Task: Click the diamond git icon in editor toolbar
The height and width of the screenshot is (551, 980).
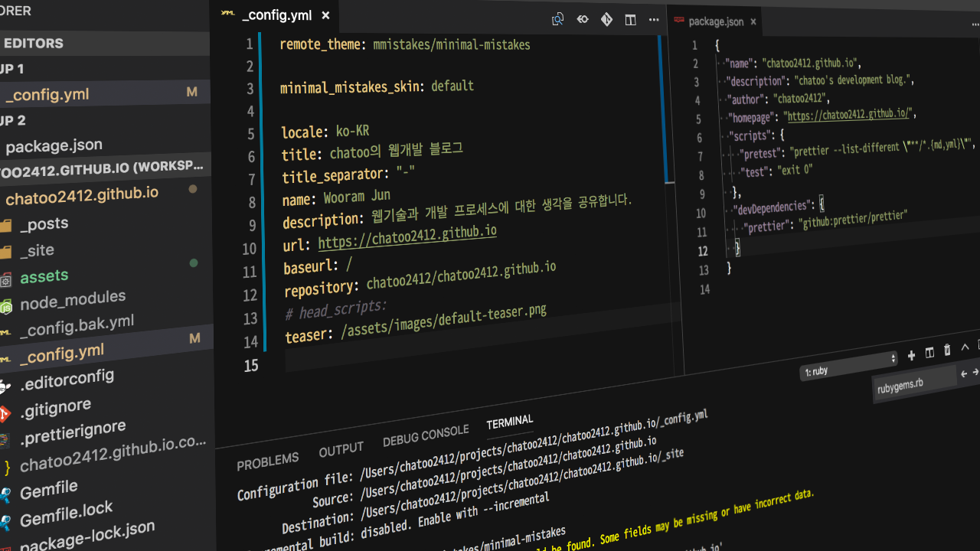Action: tap(606, 19)
